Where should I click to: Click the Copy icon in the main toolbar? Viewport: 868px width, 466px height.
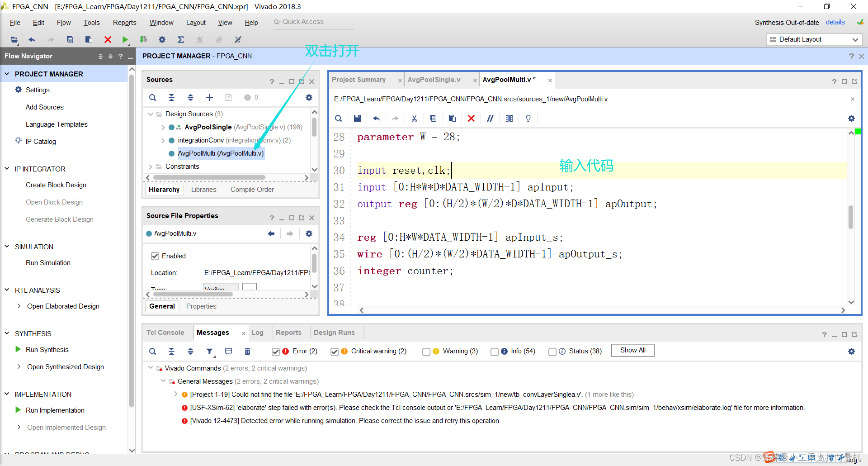pyautogui.click(x=70, y=40)
